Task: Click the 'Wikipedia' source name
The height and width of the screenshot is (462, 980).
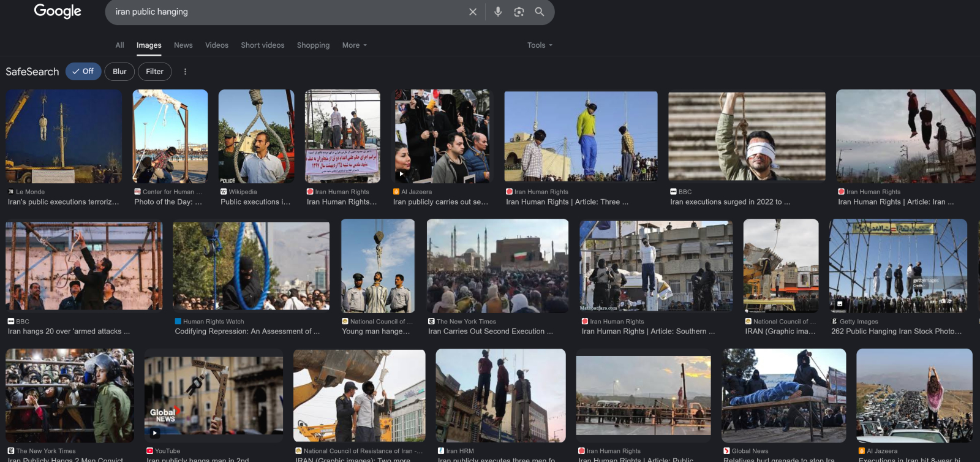Action: point(243,192)
